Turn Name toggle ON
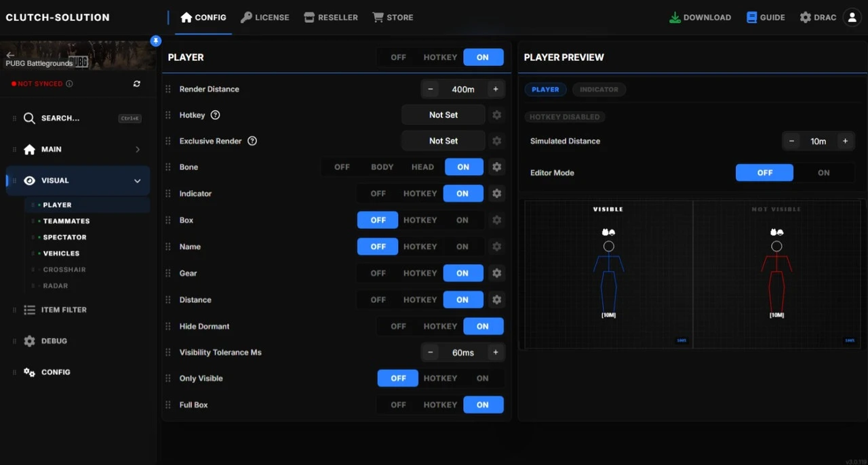 coord(462,247)
